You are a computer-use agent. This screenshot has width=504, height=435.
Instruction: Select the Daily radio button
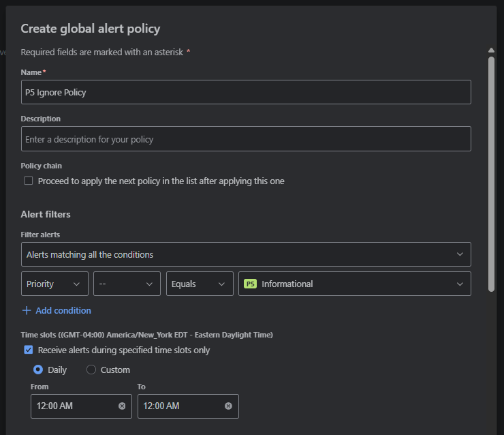pos(38,370)
